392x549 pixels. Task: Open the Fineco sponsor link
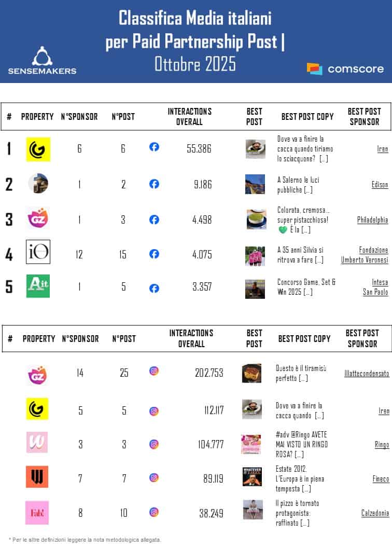pyautogui.click(x=381, y=479)
